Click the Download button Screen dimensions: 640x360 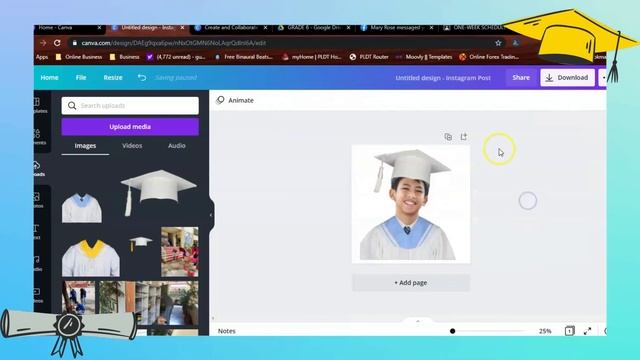click(567, 78)
